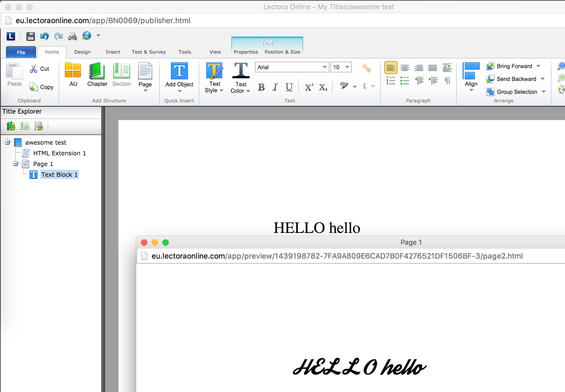The image size is (565, 392).
Task: Click the Paste button
Action: point(14,74)
